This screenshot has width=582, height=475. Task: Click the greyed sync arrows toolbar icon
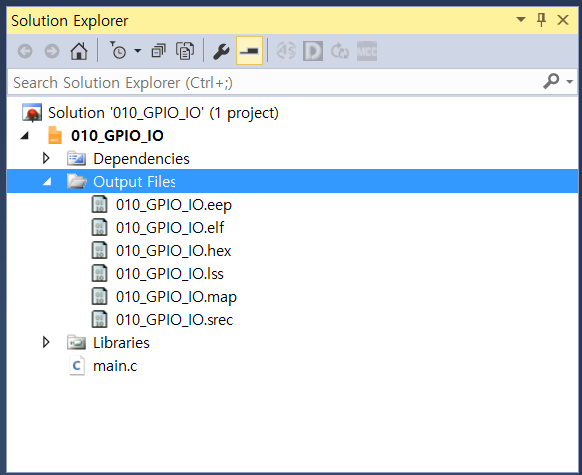pyautogui.click(x=340, y=51)
